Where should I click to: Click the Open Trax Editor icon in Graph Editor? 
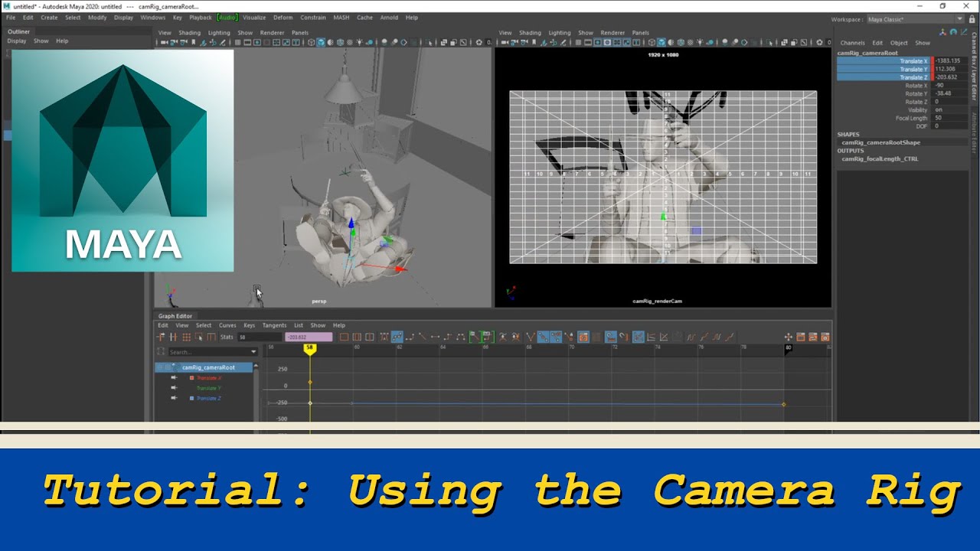tap(812, 337)
